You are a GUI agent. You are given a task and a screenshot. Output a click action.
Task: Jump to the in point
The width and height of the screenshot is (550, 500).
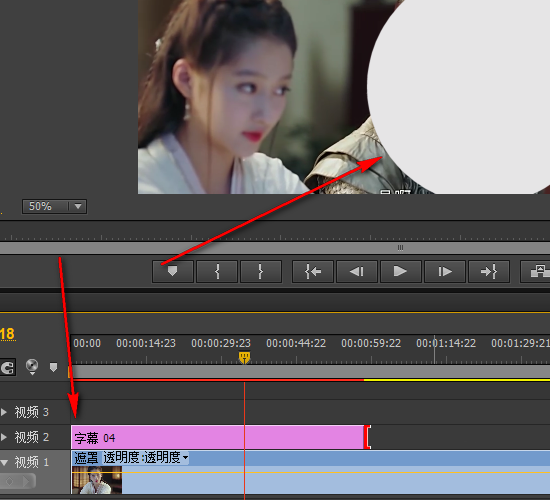click(x=313, y=271)
